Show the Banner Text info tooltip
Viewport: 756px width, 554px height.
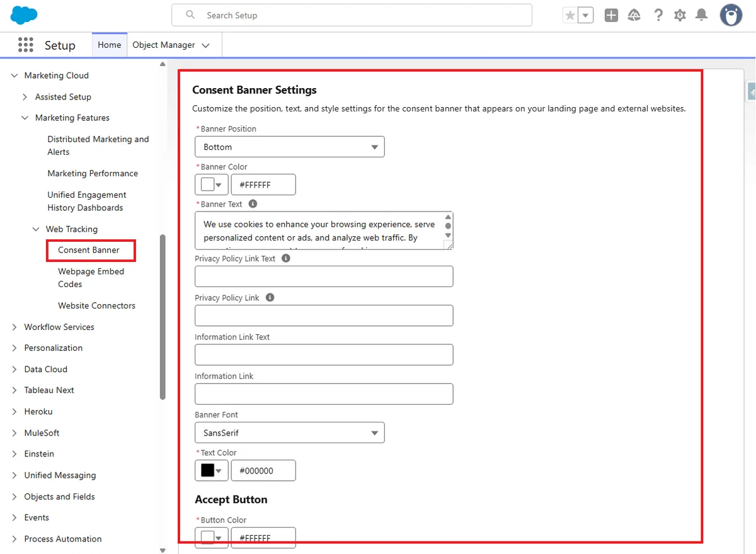point(253,204)
